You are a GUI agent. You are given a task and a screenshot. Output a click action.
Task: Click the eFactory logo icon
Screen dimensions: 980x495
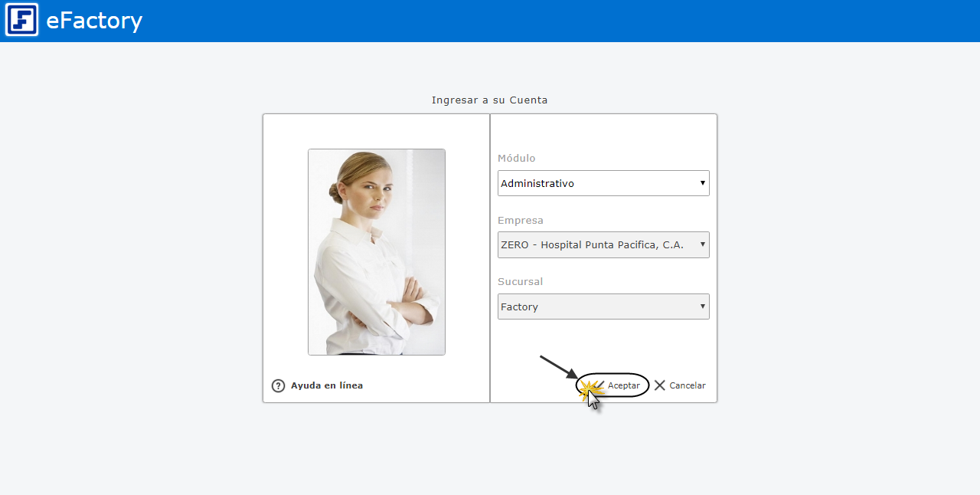point(21,20)
